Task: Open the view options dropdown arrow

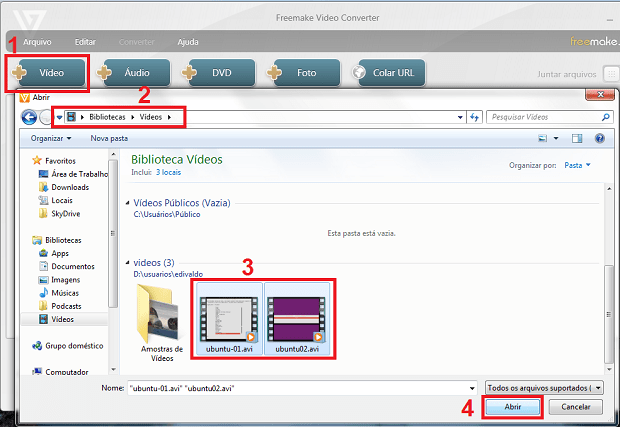Action: (556, 138)
